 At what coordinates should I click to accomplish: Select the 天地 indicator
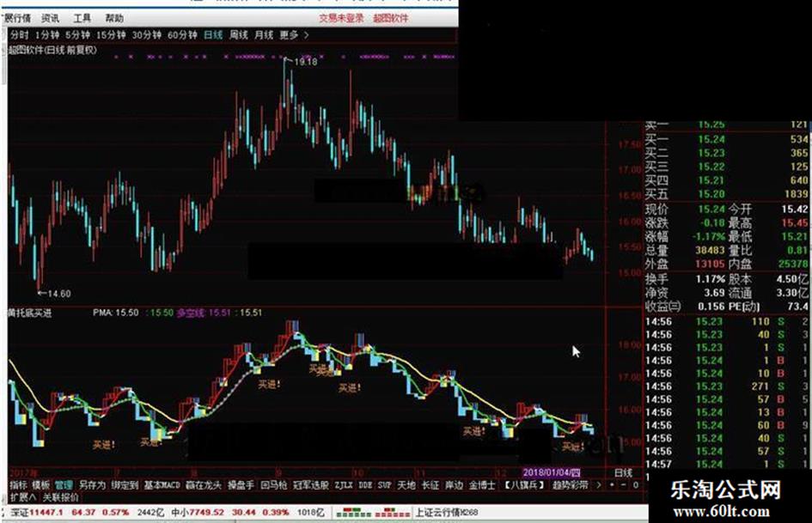pyautogui.click(x=406, y=485)
